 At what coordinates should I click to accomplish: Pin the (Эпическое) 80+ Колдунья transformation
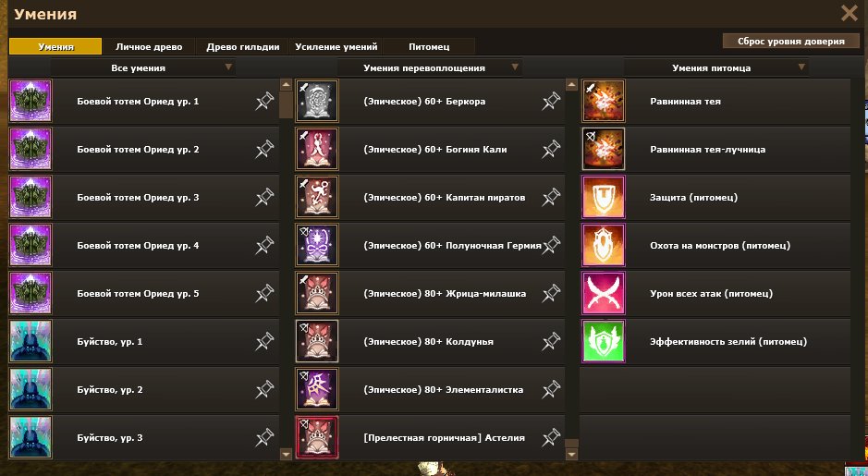(551, 341)
